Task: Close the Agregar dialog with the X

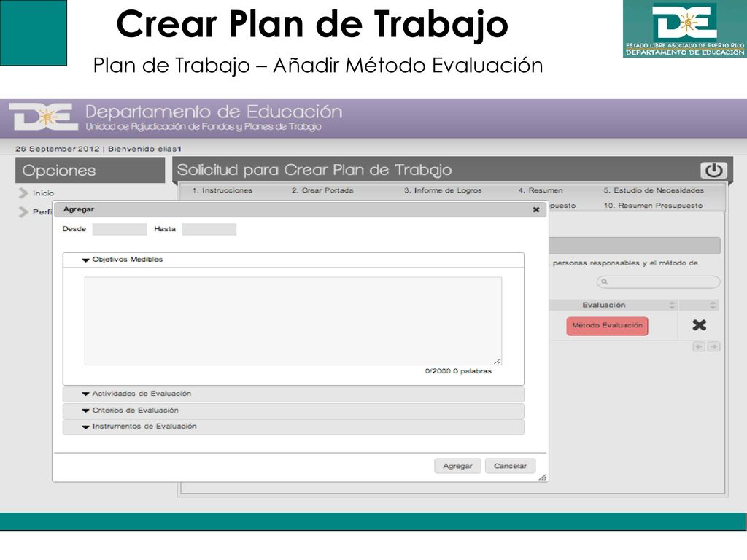Action: (536, 209)
